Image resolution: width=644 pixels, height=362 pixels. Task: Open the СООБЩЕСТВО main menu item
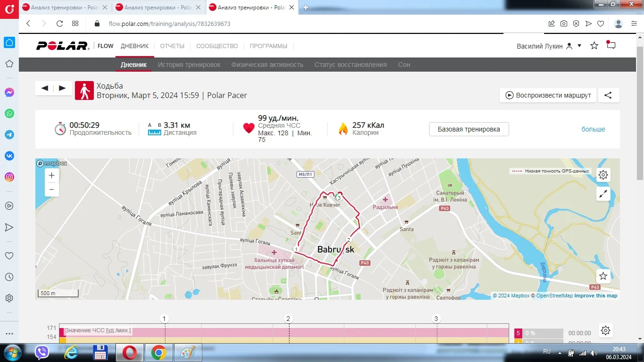coord(217,46)
